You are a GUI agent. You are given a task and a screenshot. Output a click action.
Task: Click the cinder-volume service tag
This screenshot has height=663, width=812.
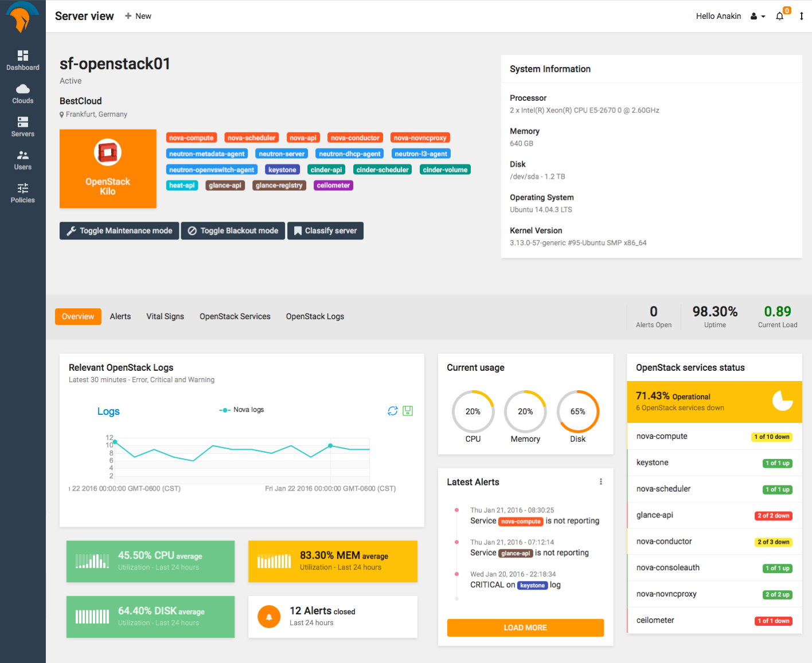(445, 170)
